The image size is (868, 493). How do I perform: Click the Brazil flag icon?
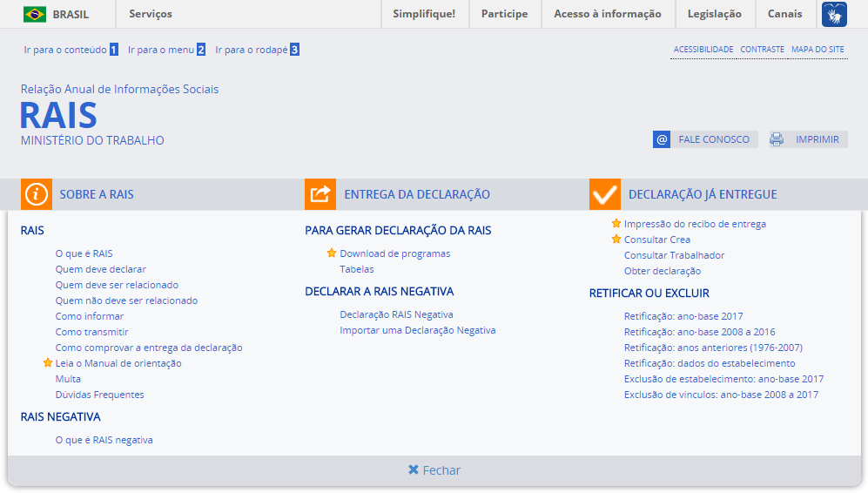(x=35, y=15)
